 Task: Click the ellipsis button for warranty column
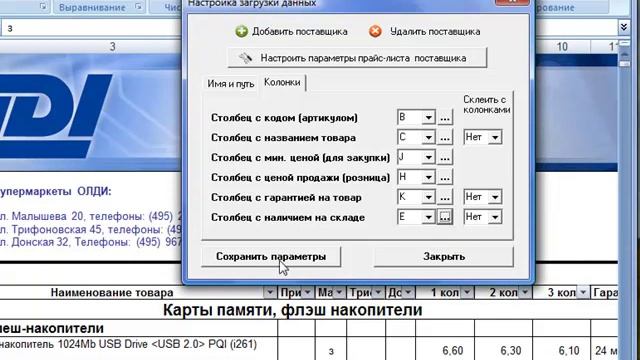pyautogui.click(x=445, y=197)
